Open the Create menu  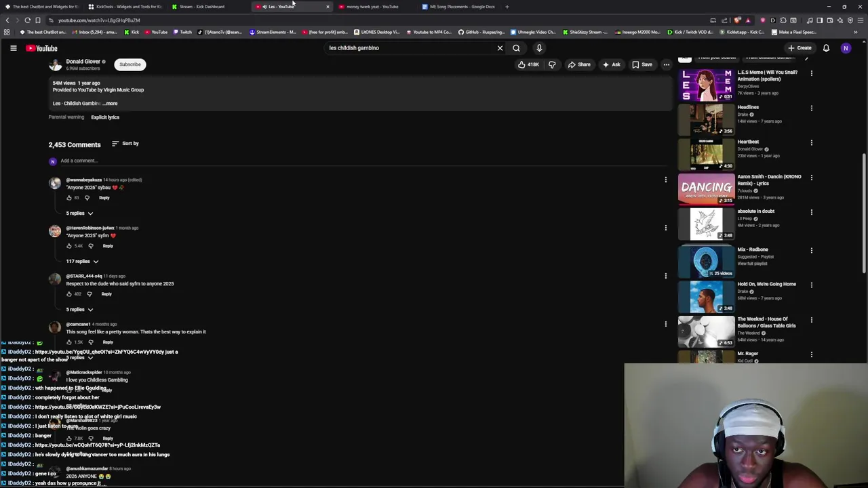click(800, 48)
